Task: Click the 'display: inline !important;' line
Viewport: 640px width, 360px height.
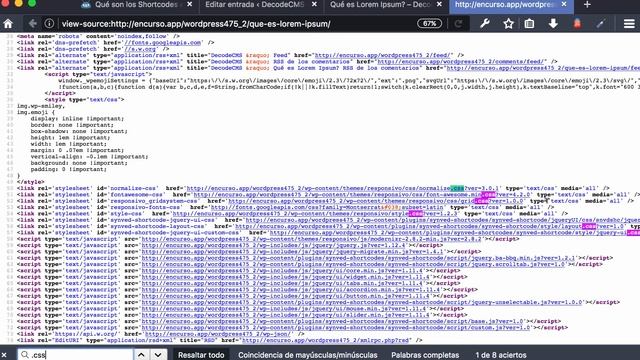Action: coord(77,118)
